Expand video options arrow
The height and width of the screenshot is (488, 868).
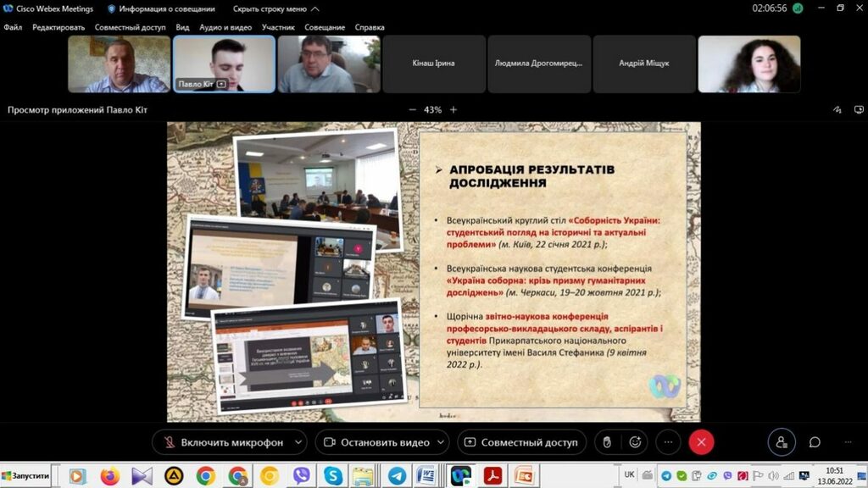pyautogui.click(x=442, y=442)
